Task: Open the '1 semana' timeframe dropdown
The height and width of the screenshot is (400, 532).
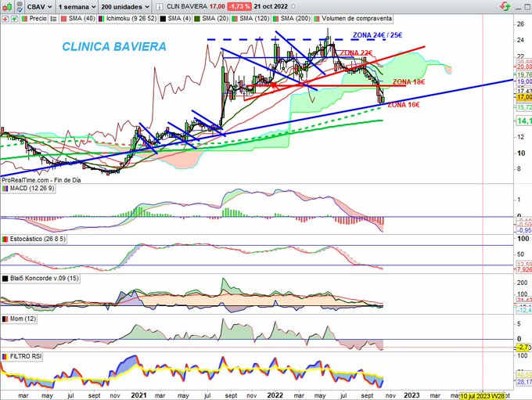Action: (x=77, y=6)
